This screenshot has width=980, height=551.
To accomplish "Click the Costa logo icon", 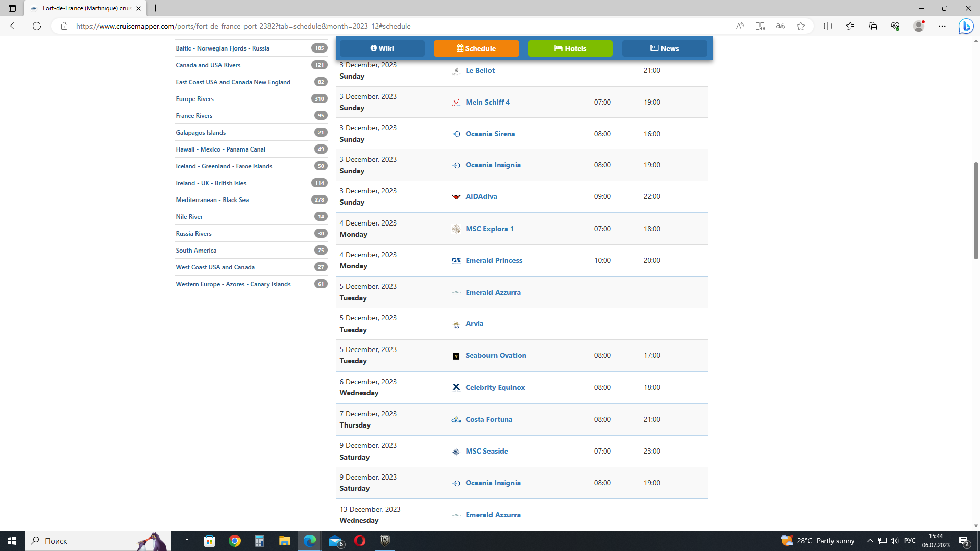I will [456, 420].
